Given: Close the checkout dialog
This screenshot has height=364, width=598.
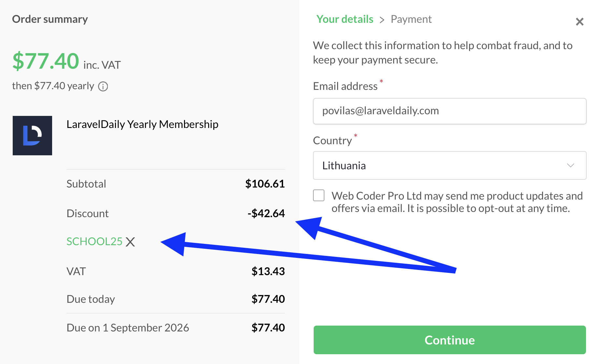Looking at the screenshot, I should 579,22.
